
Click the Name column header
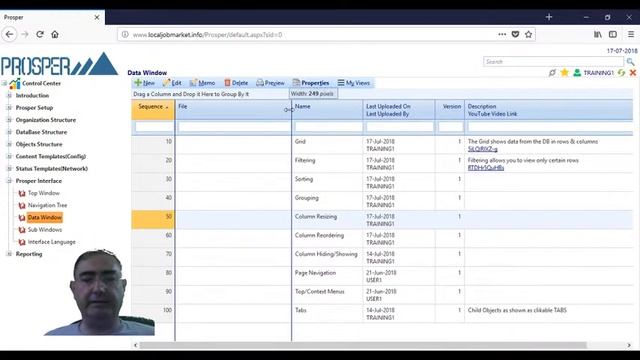327,109
